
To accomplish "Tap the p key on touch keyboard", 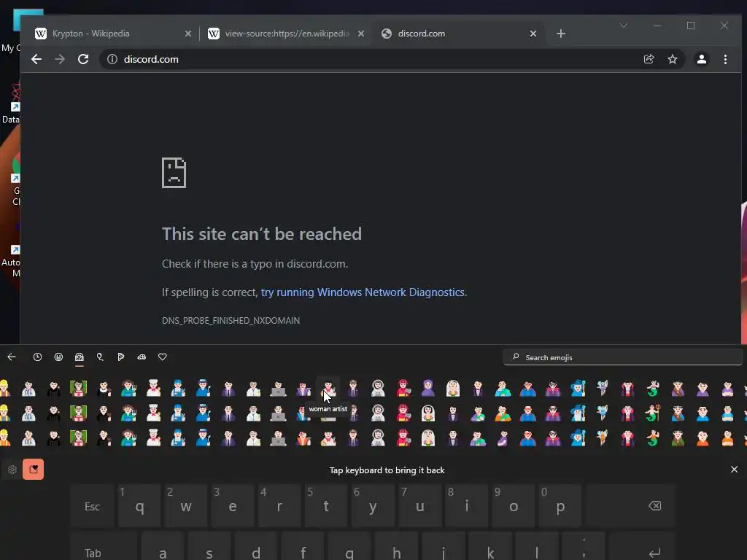I will [560, 506].
